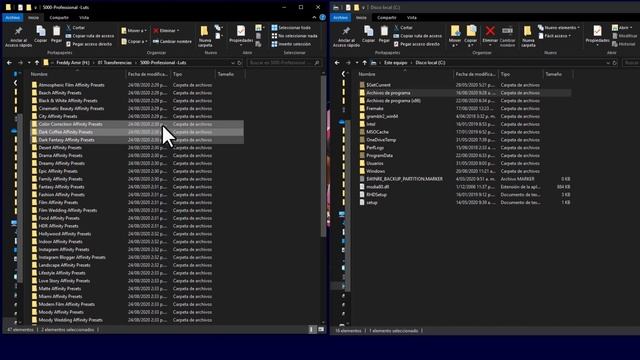Open Copiar a dropdown in right window

(471, 35)
